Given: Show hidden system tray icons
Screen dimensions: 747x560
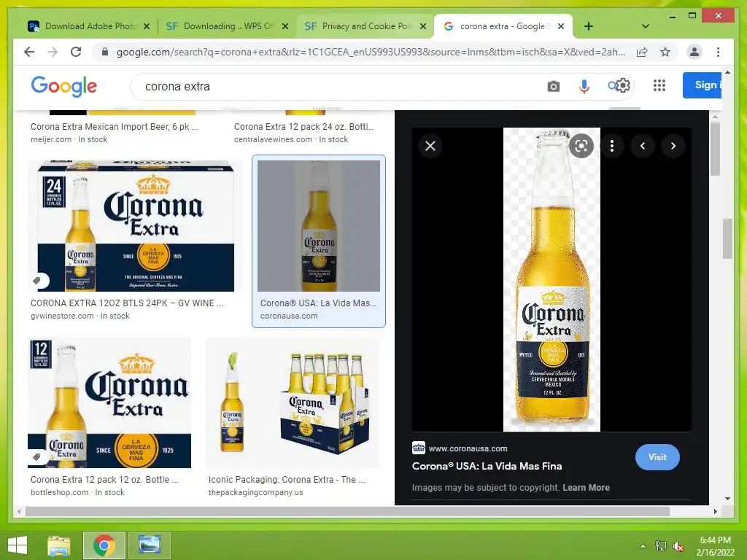Looking at the screenshot, I should 643,546.
